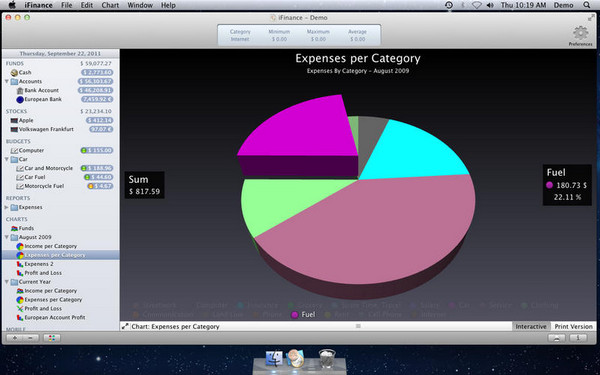Switch to Print Version mode
600x375 pixels.
[x=573, y=326]
